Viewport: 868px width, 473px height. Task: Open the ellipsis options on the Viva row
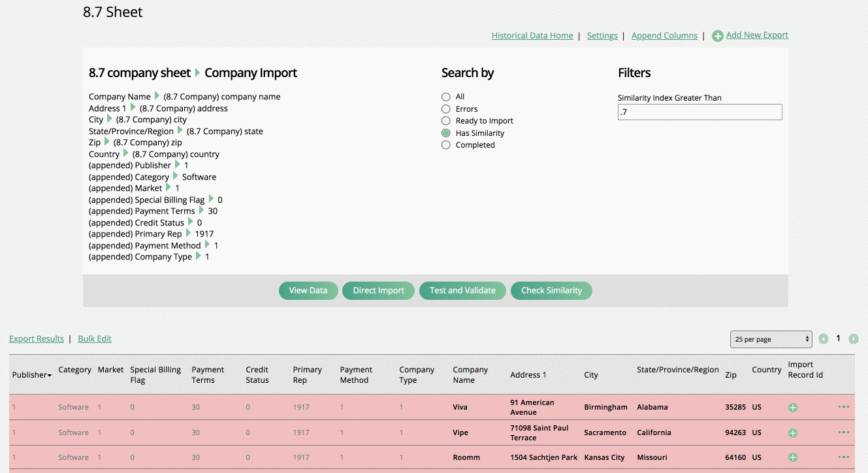tap(843, 407)
